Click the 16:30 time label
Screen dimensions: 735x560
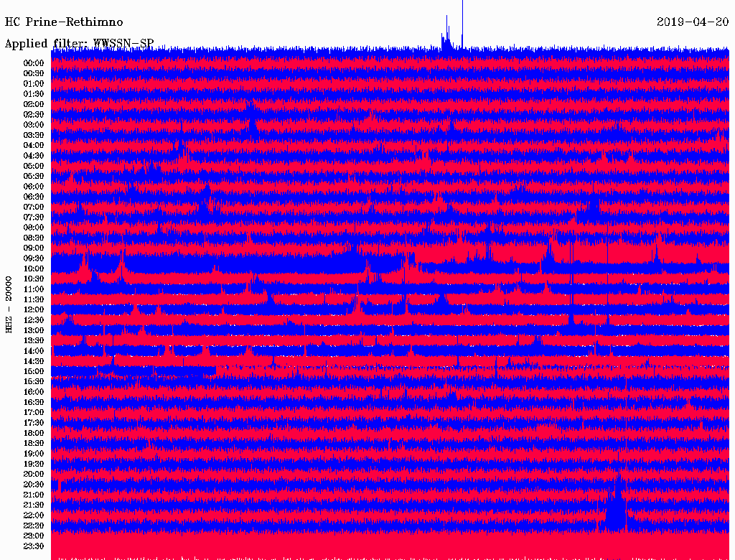[x=34, y=403]
